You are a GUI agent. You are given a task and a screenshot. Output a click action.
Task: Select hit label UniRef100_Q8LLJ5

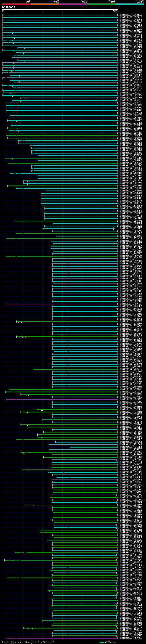pos(131,93)
